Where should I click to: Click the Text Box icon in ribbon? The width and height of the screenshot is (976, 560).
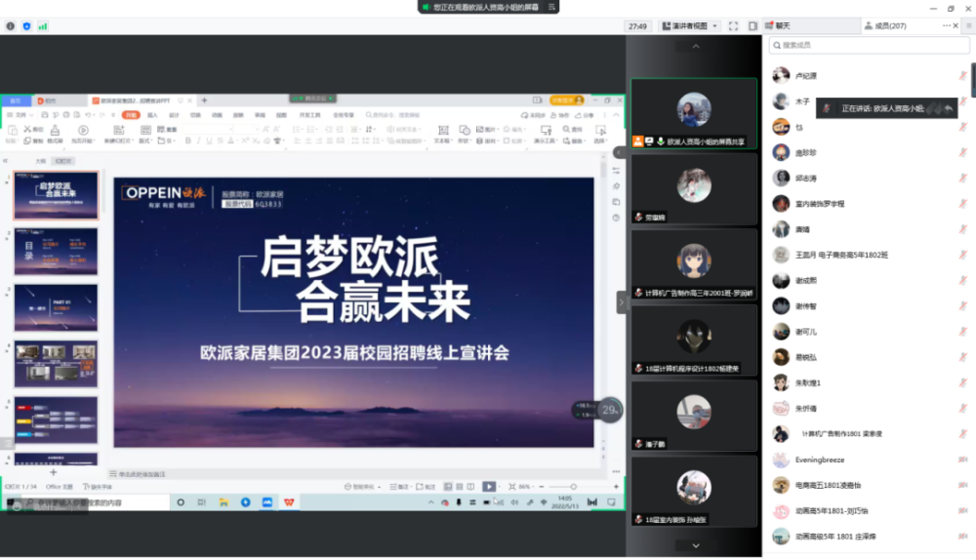pos(443,130)
